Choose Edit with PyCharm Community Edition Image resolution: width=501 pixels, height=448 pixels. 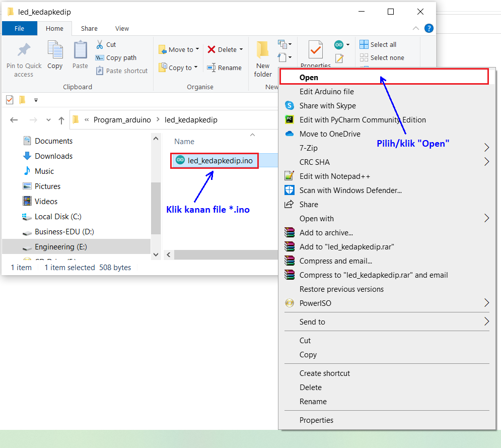[x=387, y=120]
